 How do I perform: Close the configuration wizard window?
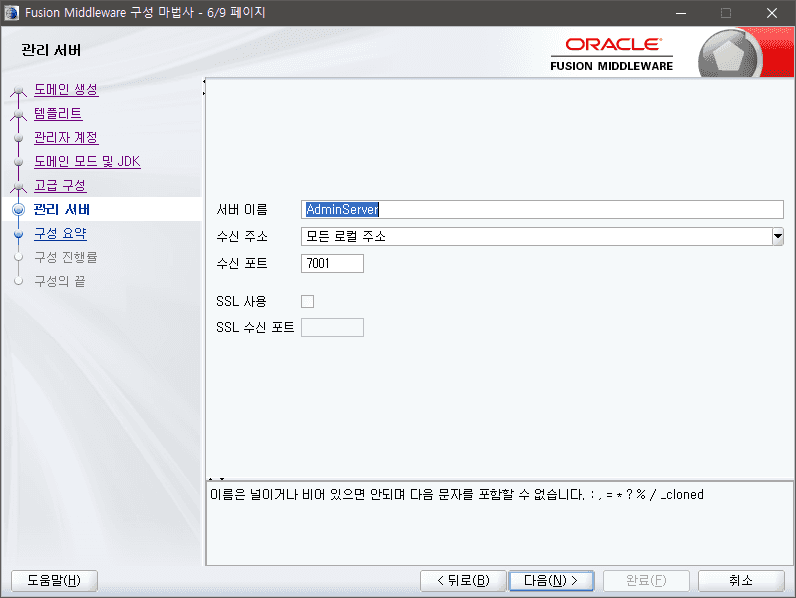(x=772, y=13)
